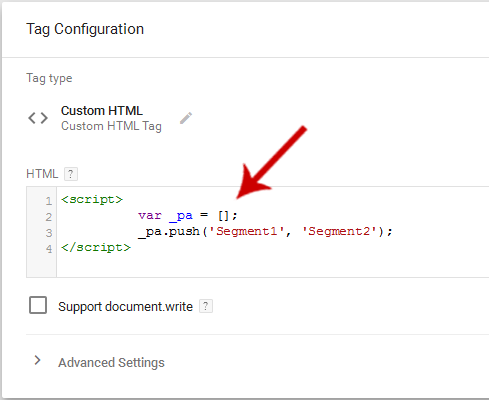Click line number 3 in editor gutter
This screenshot has height=400, width=489.
[x=49, y=233]
